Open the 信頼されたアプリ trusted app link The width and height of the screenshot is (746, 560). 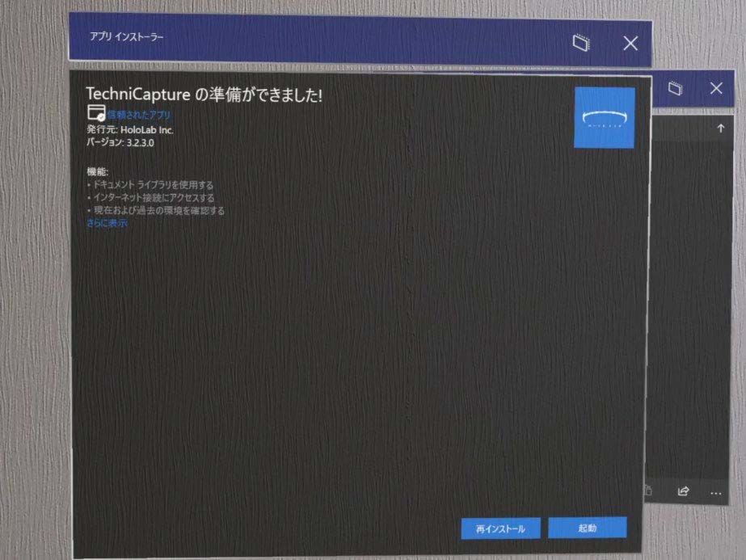tap(138, 115)
